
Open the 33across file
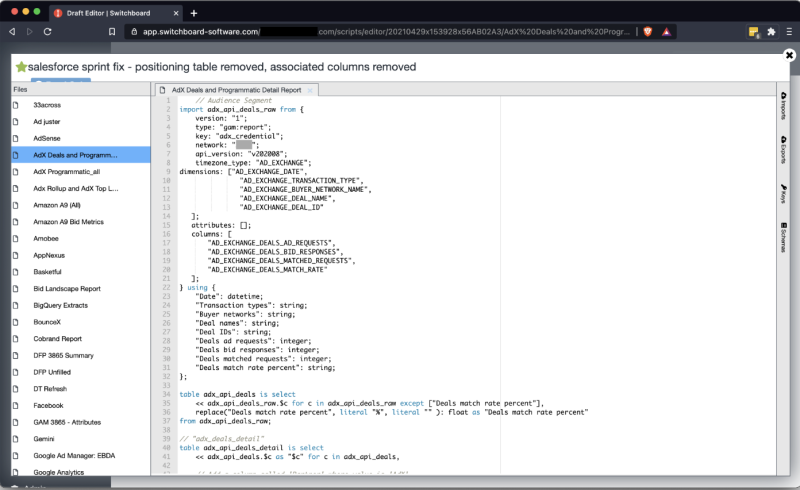click(x=81, y=105)
